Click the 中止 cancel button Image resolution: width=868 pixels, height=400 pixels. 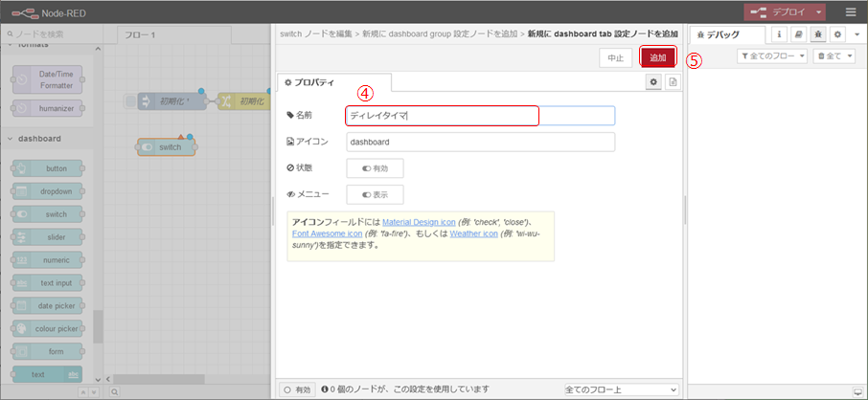(x=614, y=57)
